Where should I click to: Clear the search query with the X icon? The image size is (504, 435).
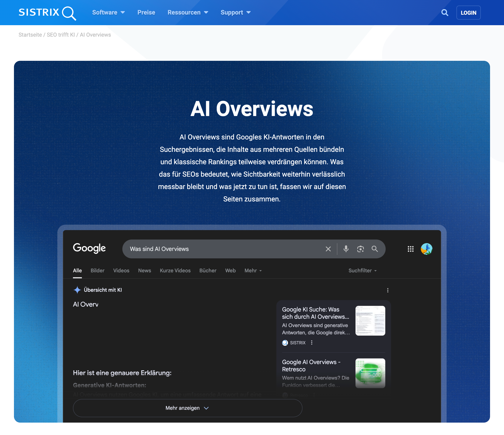click(328, 249)
